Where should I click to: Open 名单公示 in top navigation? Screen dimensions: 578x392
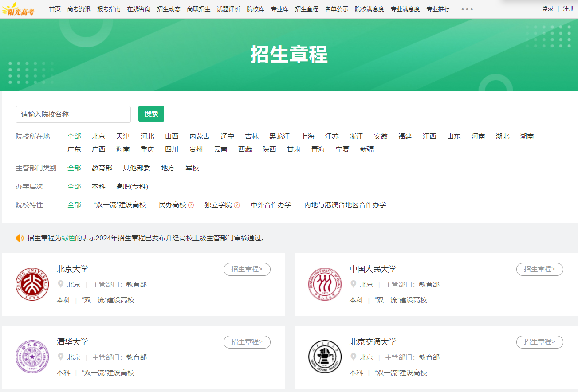tap(337, 9)
